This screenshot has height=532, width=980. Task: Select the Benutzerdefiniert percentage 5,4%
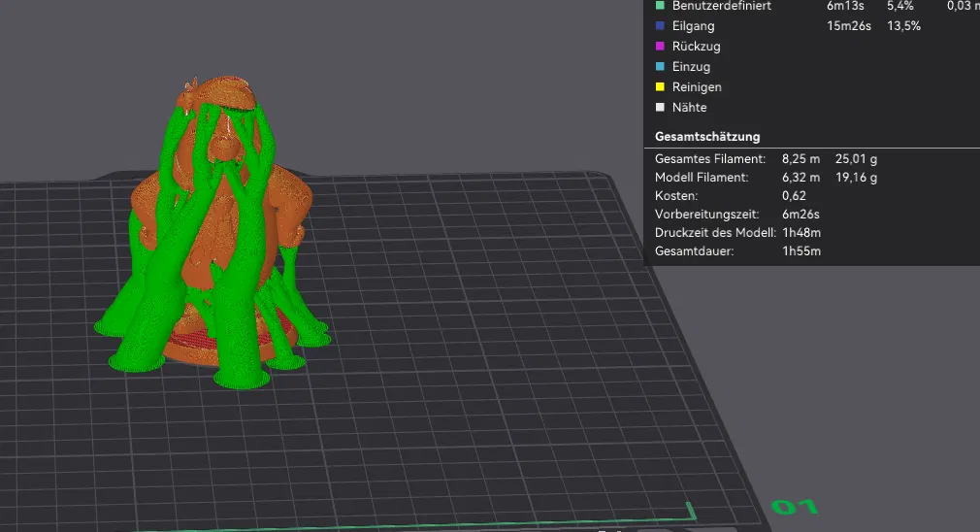point(900,6)
